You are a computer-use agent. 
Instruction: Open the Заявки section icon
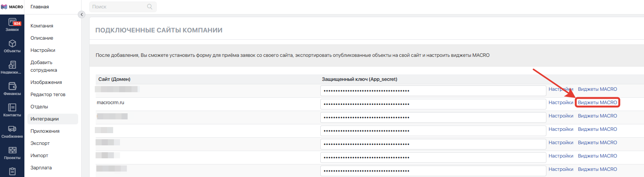coord(12,22)
